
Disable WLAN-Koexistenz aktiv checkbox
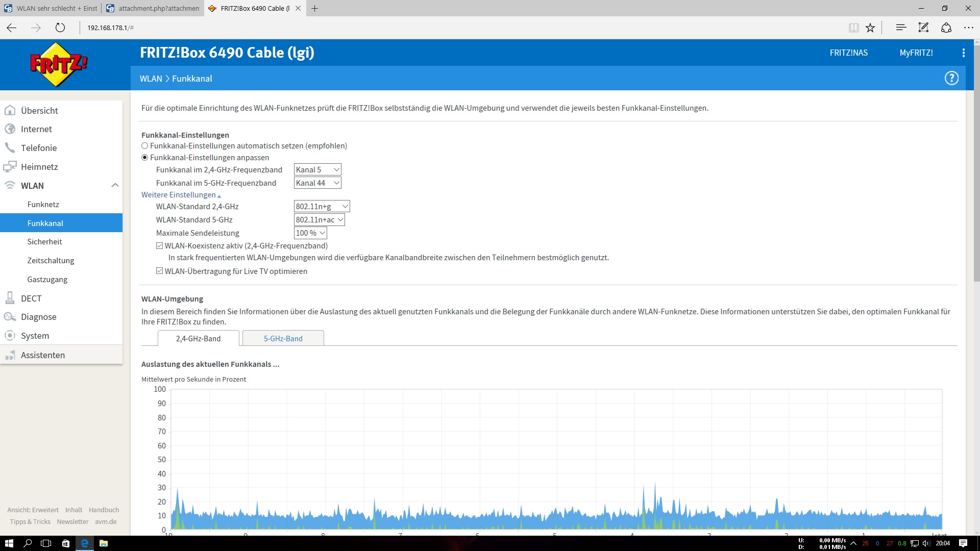point(160,246)
